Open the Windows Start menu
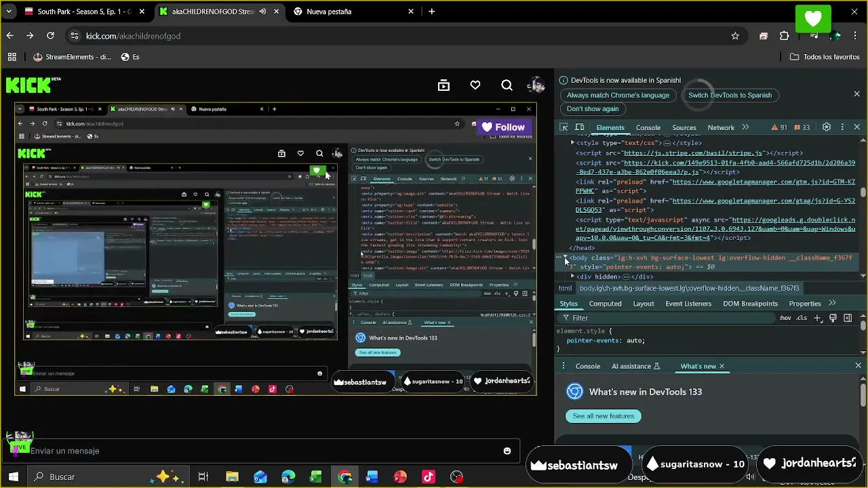The image size is (868, 488). 14,477
